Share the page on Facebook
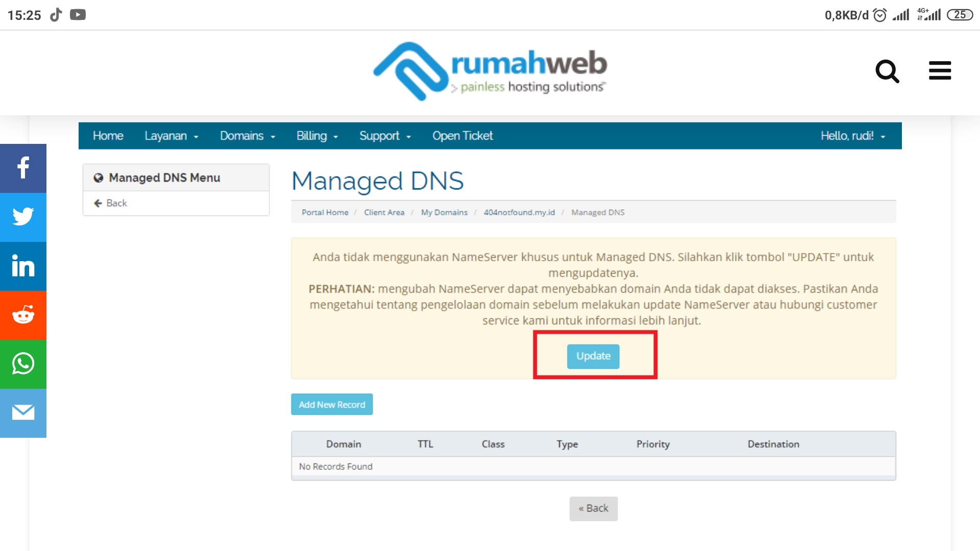The width and height of the screenshot is (980, 551). click(23, 168)
